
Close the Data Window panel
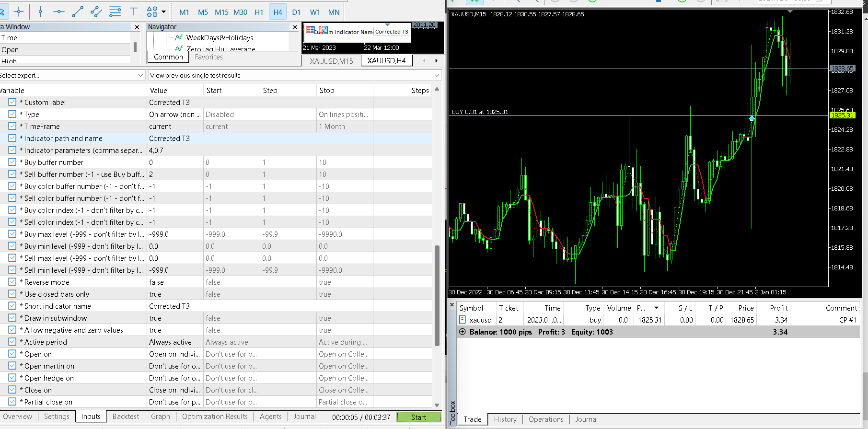[137, 27]
